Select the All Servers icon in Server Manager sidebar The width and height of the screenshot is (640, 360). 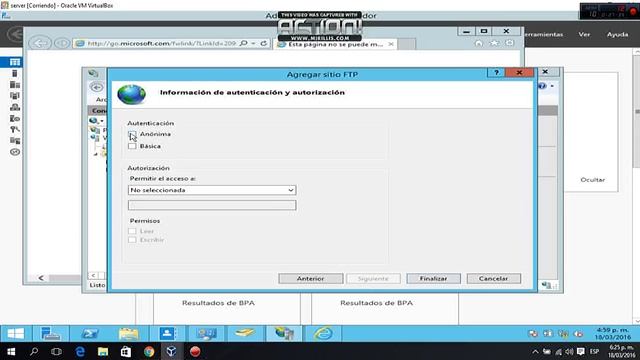[15, 84]
